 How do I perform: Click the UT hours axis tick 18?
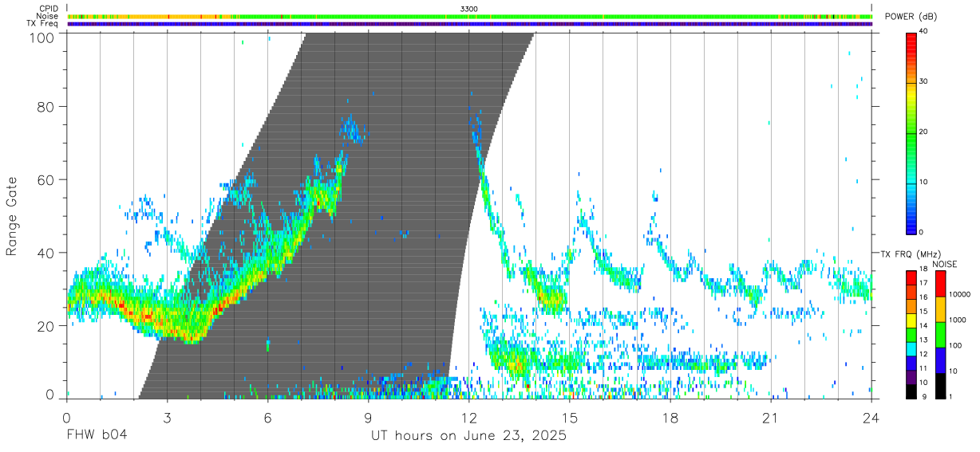pos(670,418)
